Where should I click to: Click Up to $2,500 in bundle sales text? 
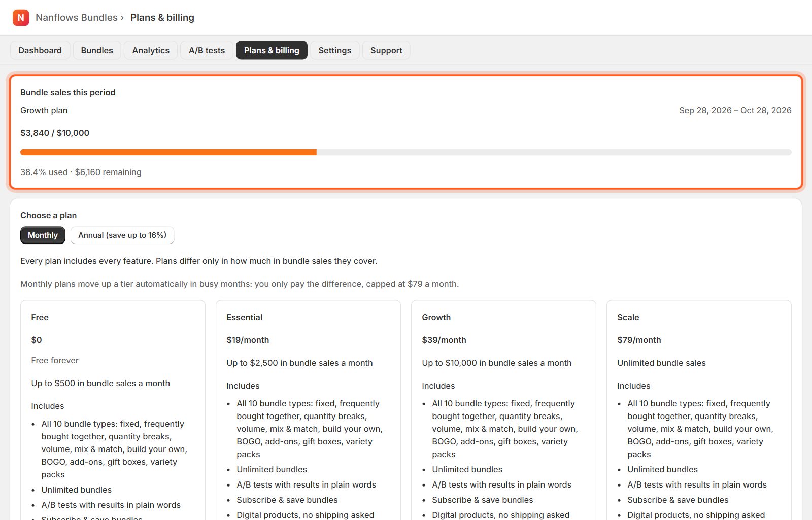(x=299, y=363)
